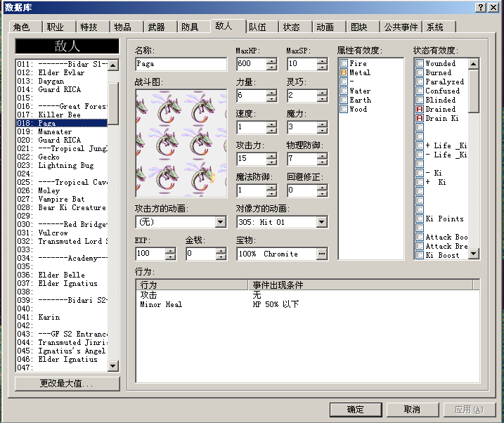This screenshot has width=504, height=423.
Task: Increase 速度 value with up arrow
Action: [x=271, y=124]
